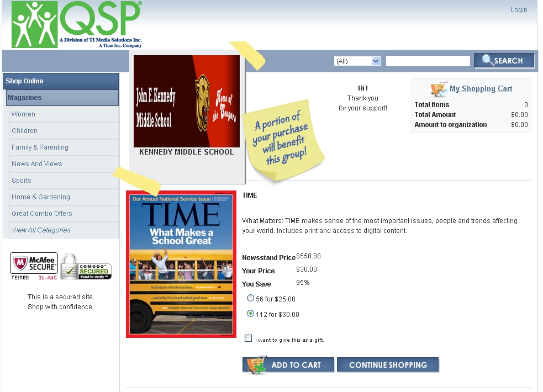
Task: Open the Magazines menu section
Action: [62, 98]
